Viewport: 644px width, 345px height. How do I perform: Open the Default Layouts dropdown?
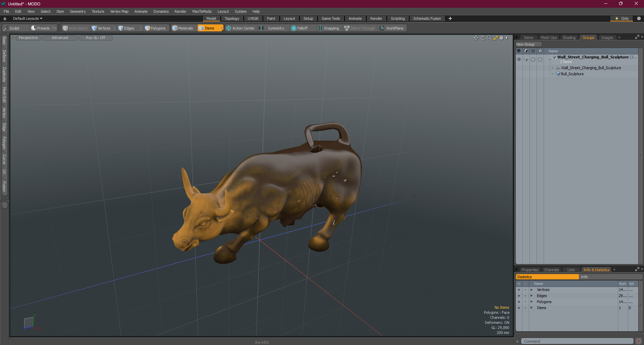coord(28,18)
